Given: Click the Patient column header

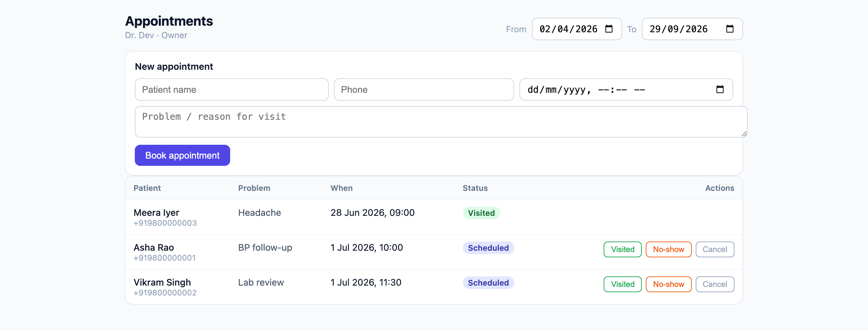Looking at the screenshot, I should pyautogui.click(x=147, y=188).
